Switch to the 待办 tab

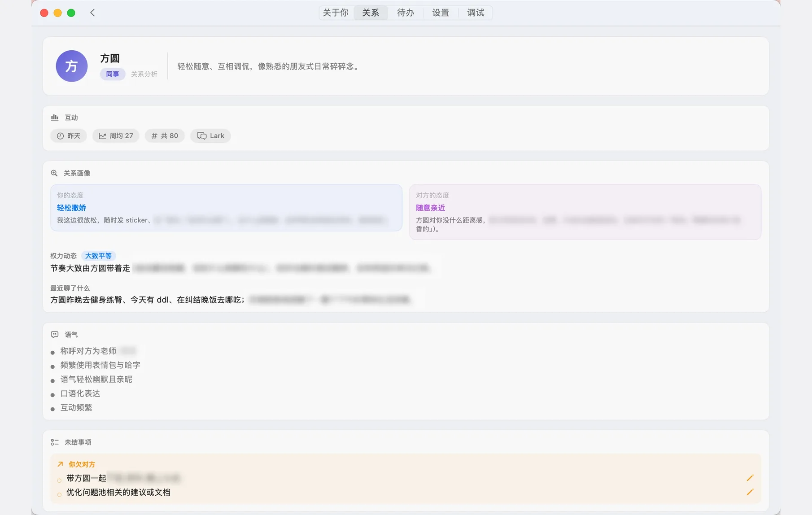(x=406, y=13)
